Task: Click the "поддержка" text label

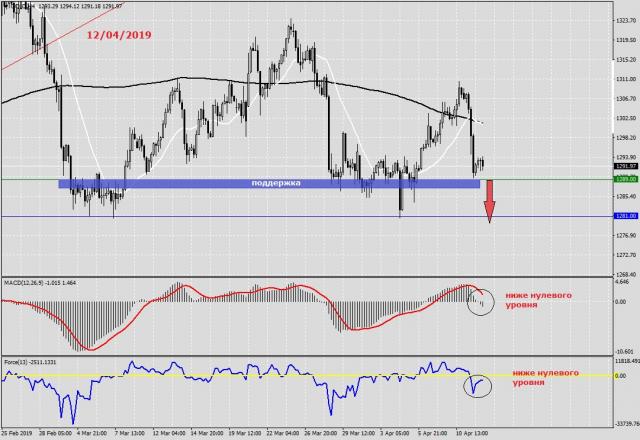Action: coord(275,184)
